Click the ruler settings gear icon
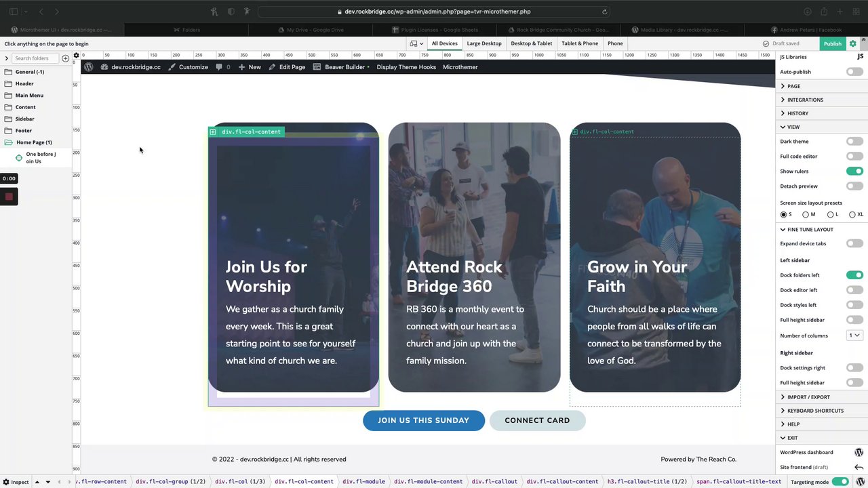 tap(76, 55)
